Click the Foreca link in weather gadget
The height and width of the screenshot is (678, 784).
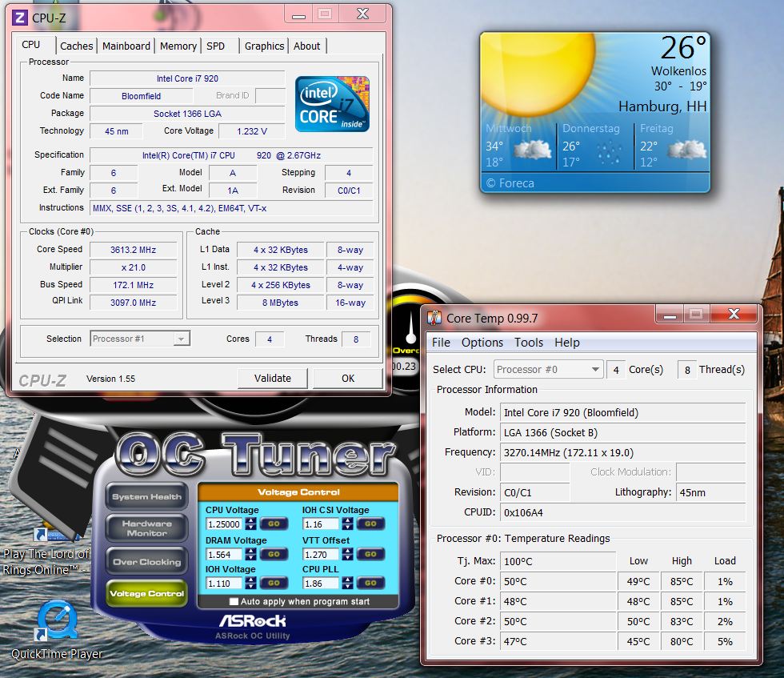point(510,183)
